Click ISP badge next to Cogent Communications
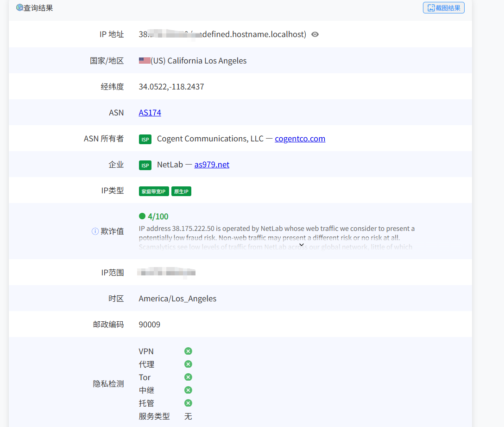The width and height of the screenshot is (504, 427). 145,139
